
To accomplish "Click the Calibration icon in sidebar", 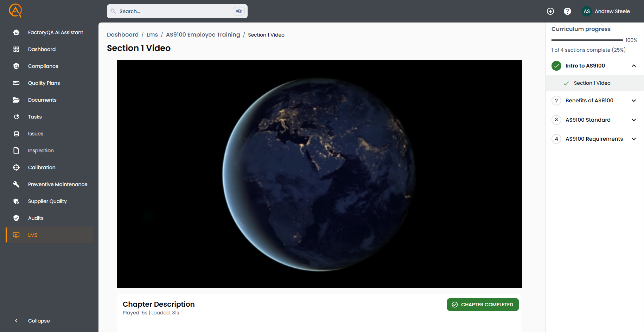I will pos(16,167).
